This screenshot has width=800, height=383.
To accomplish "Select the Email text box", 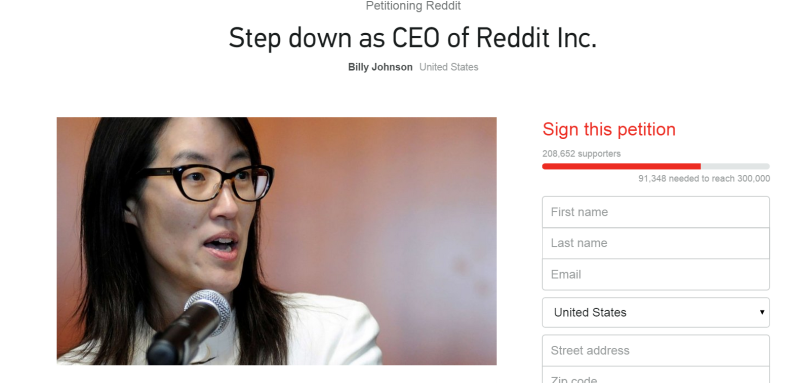I will 656,274.
